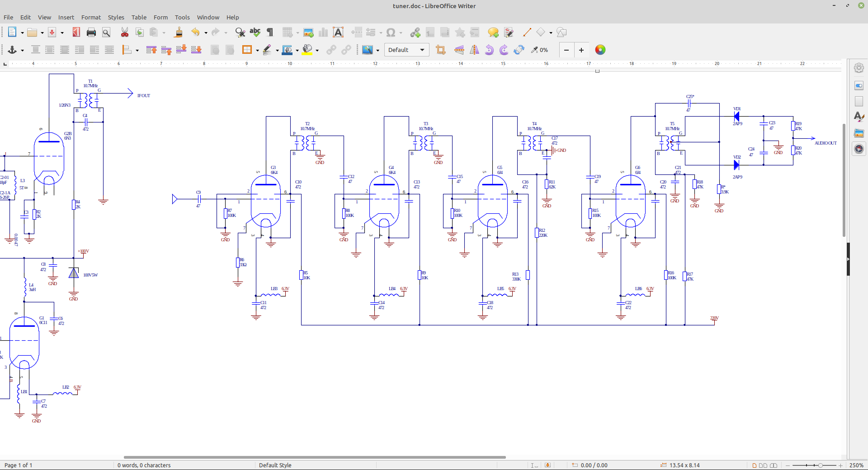Open the image Filter dropdown arrow
This screenshot has height=470, width=868.
(x=377, y=50)
